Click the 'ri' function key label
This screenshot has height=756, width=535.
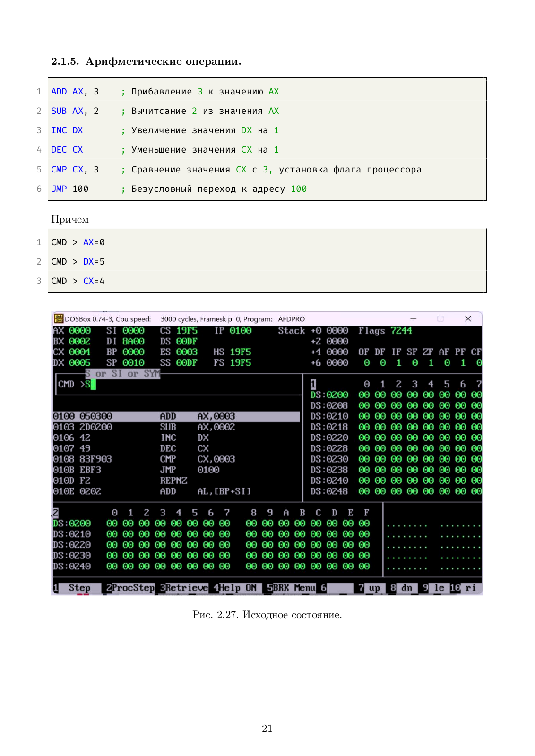(x=470, y=588)
